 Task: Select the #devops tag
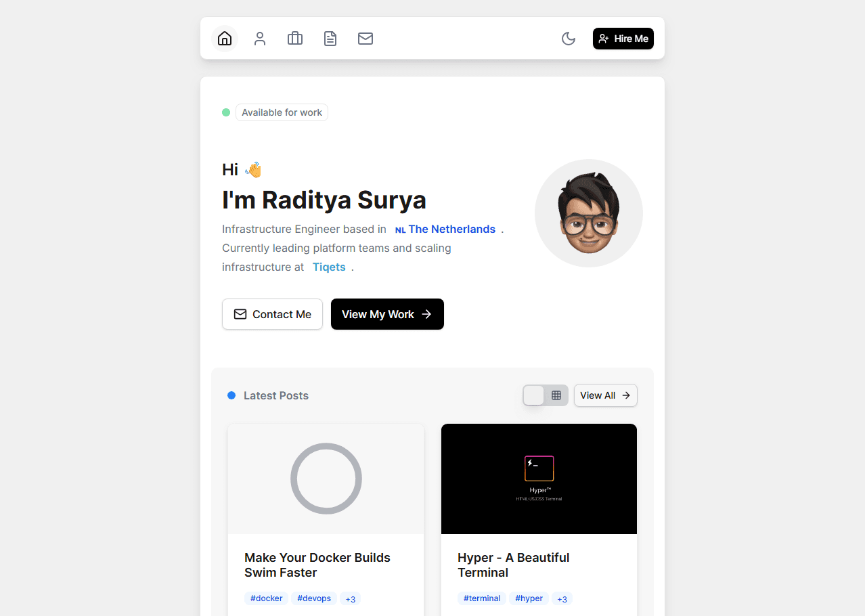(x=314, y=598)
